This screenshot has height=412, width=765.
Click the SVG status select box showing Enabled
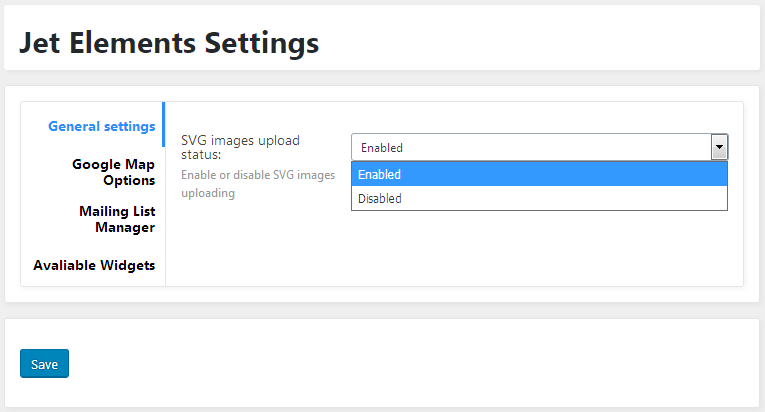point(540,147)
